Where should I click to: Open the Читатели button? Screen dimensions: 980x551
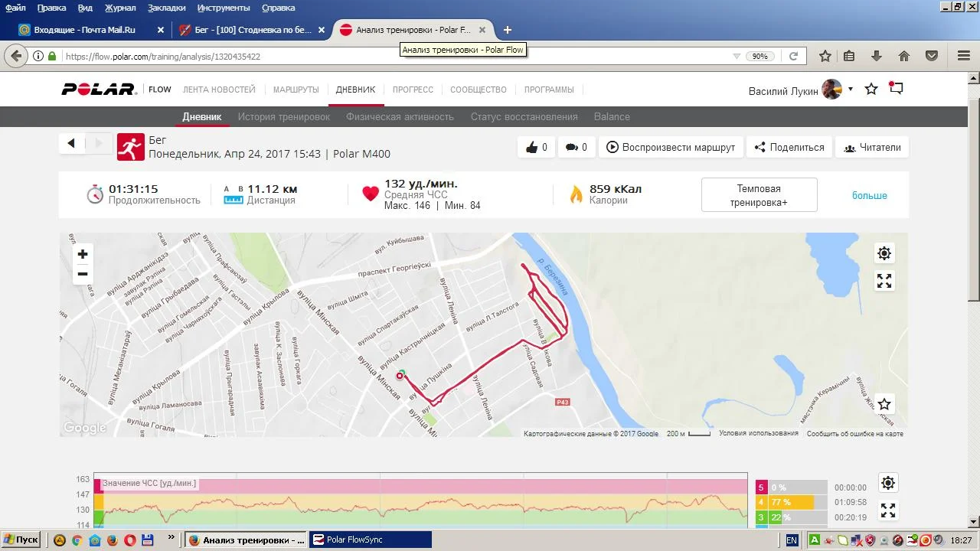coord(872,148)
